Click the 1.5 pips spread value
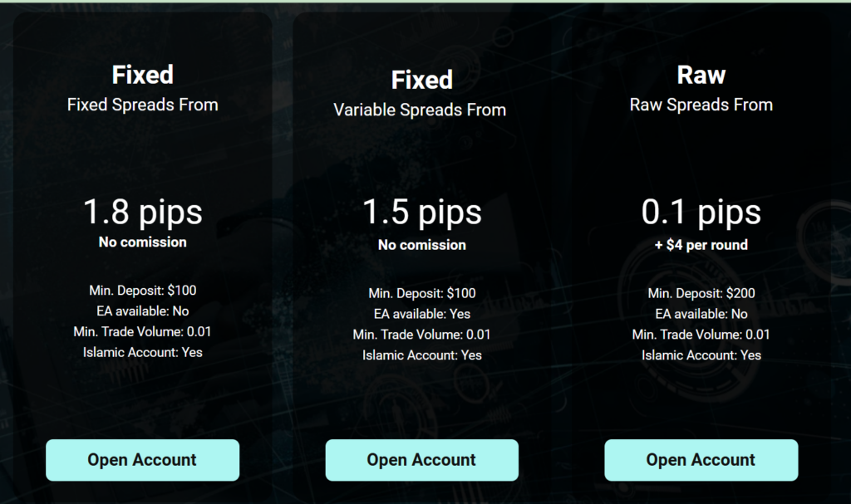This screenshot has width=851, height=504. pyautogui.click(x=421, y=213)
